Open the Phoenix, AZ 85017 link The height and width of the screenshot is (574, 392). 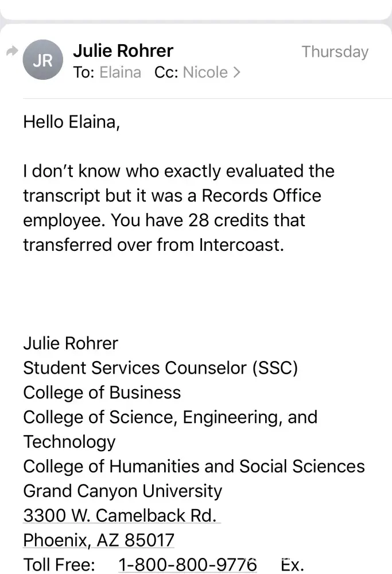tap(99, 540)
